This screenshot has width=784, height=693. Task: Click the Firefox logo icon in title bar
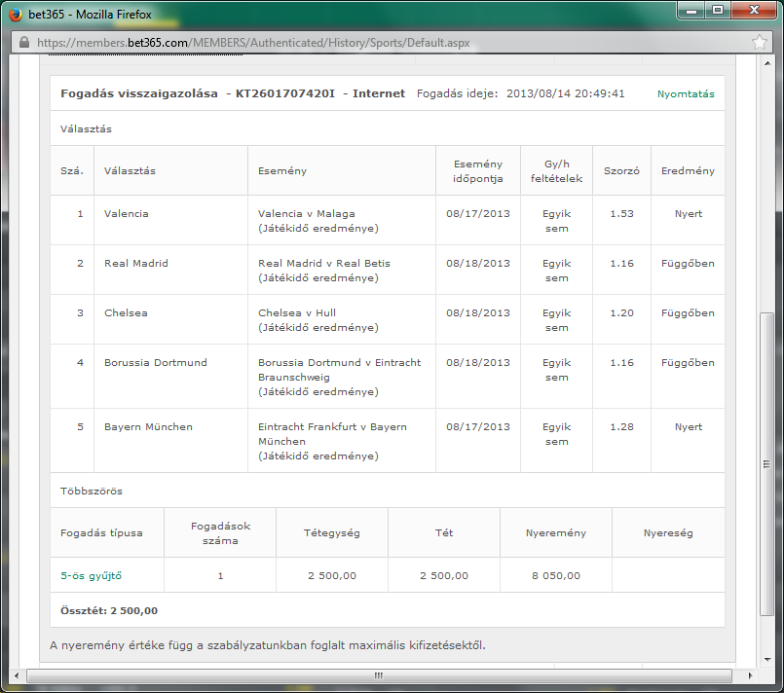pos(16,14)
